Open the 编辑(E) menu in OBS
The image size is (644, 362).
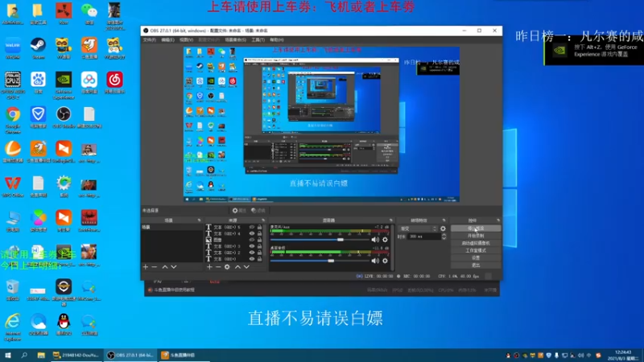(x=167, y=39)
